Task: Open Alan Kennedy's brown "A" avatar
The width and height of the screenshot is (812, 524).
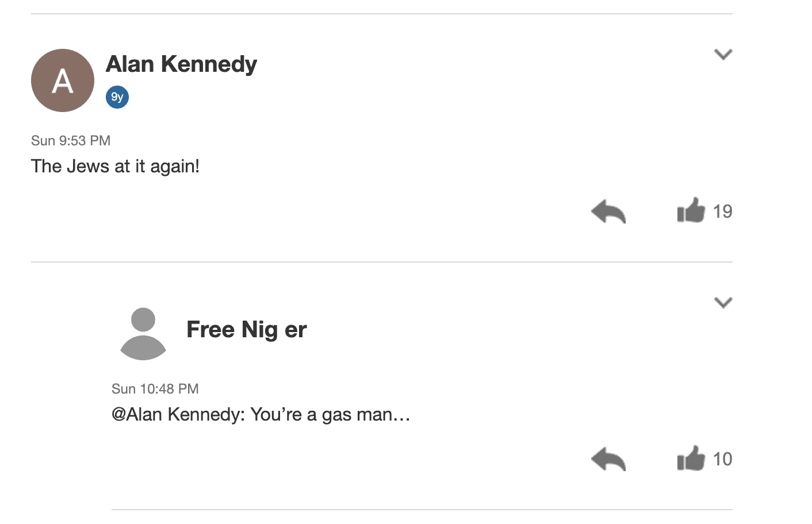Action: click(x=63, y=80)
